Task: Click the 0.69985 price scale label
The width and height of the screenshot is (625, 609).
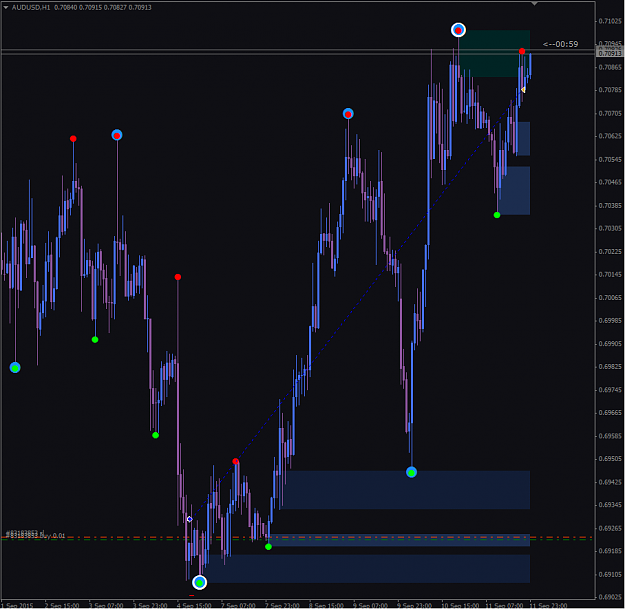Action: 610,321
